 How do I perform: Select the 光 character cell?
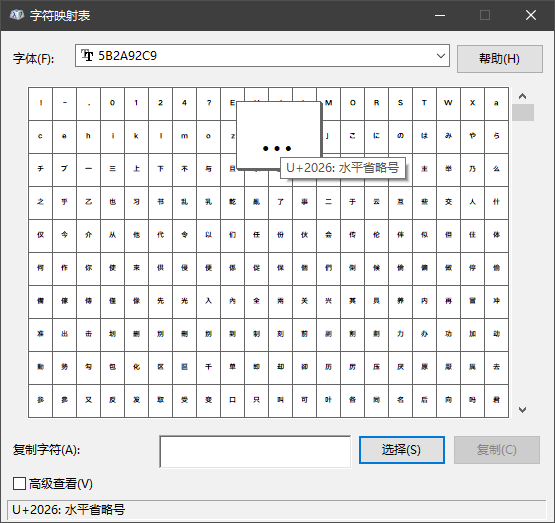pos(184,302)
